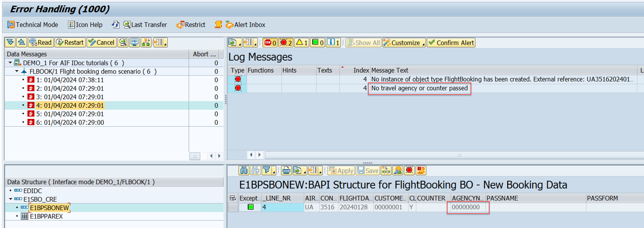
Task: Collapse the E1SBO_CRE node arrow
Action: [x=10, y=199]
